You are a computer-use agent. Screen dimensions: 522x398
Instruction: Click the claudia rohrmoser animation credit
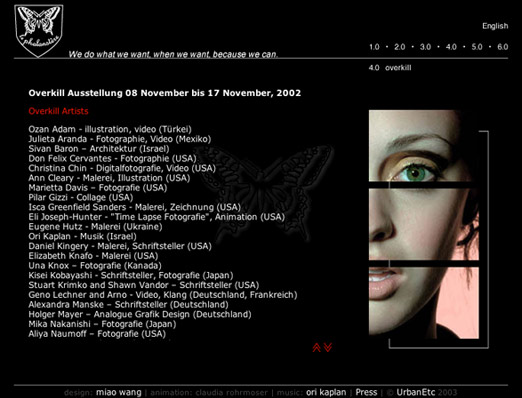pos(231,393)
